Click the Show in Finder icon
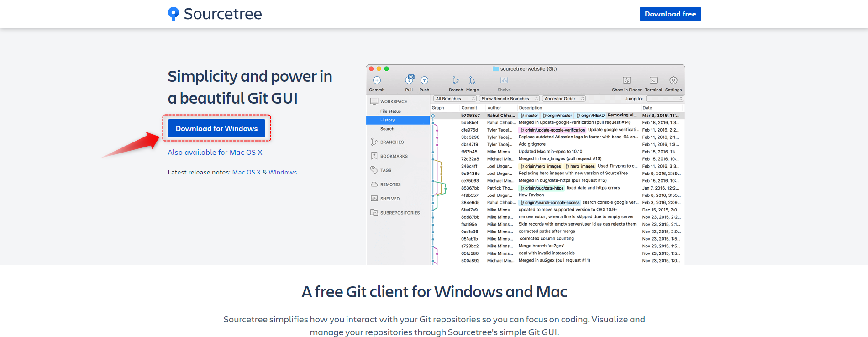Screen dimensions: 868x337 627,80
